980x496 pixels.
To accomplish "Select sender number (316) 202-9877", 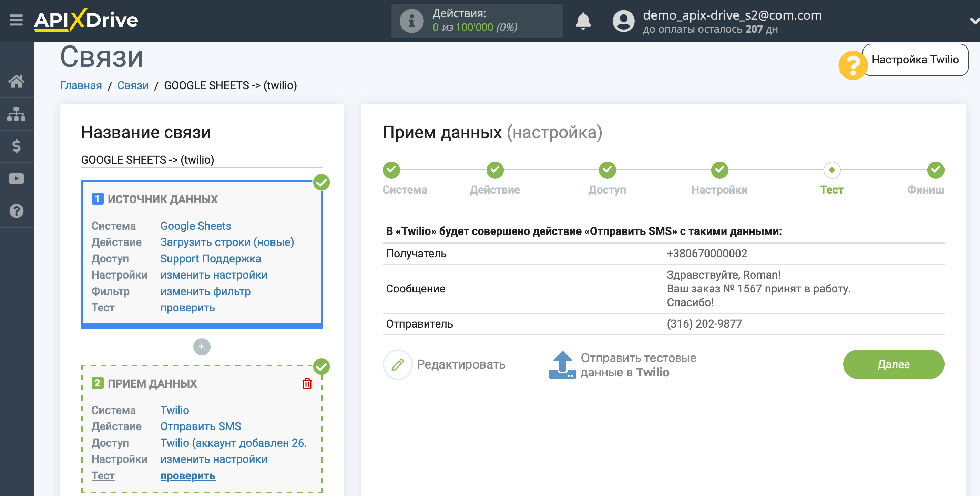I will (x=704, y=324).
